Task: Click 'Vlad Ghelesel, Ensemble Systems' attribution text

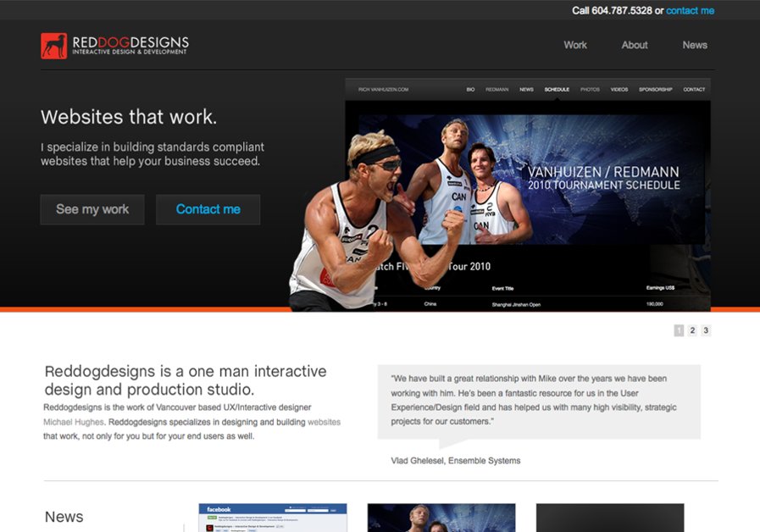Action: pos(456,461)
